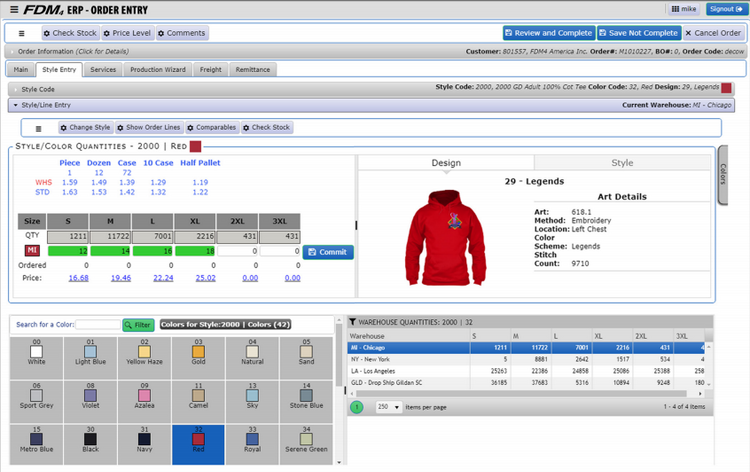This screenshot has width=750, height=472.
Task: Click the red MI warehouse badge
Action: point(32,251)
